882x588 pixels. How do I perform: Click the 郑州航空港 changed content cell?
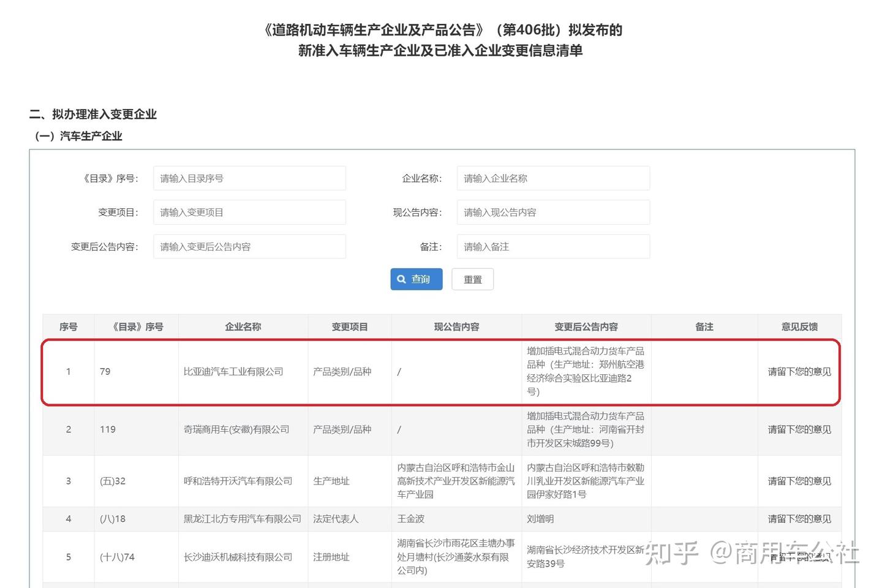pos(586,372)
